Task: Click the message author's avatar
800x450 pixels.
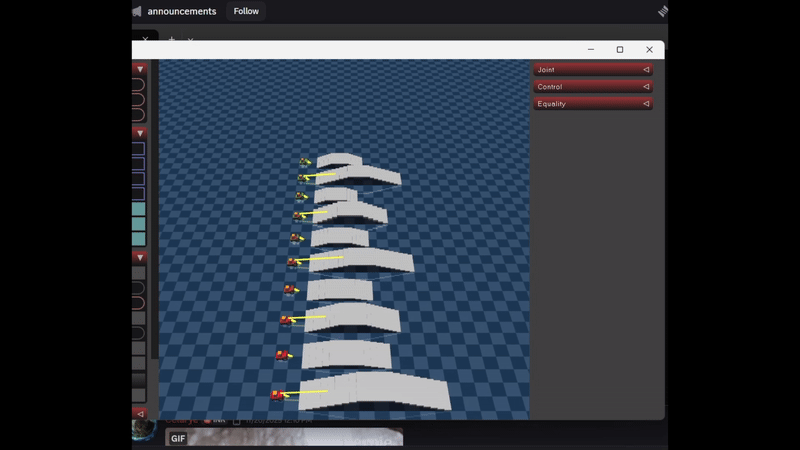Action: (144, 430)
